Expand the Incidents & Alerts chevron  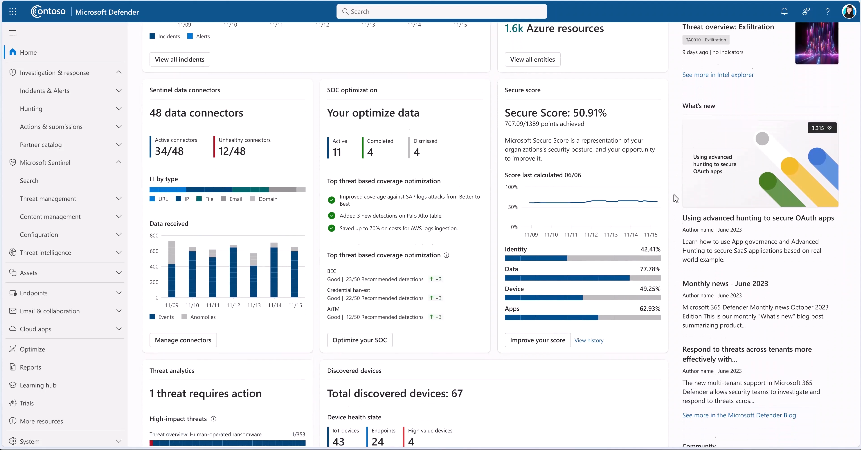[119, 91]
